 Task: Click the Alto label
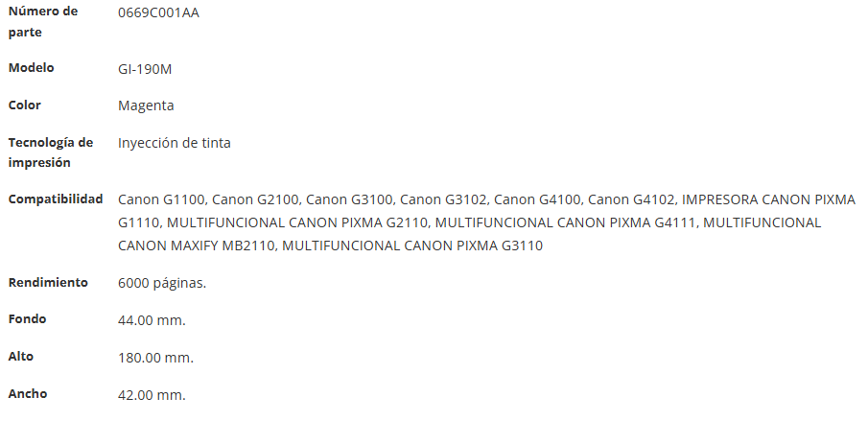point(21,357)
